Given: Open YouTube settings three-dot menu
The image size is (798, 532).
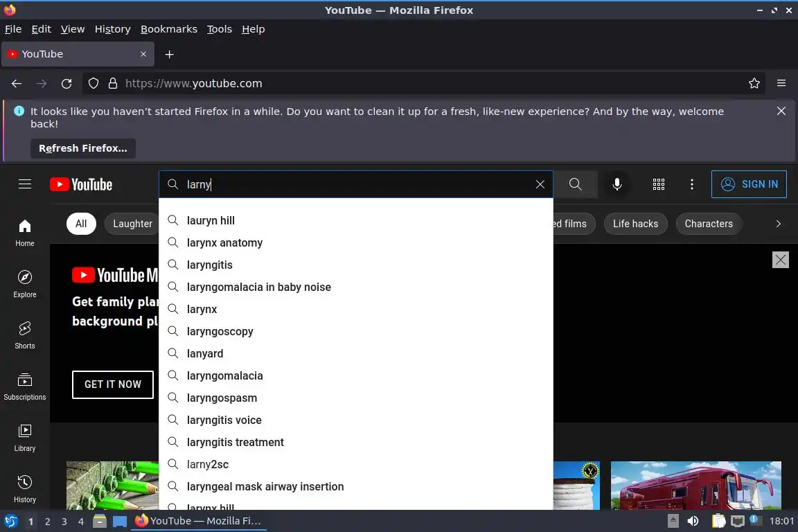Looking at the screenshot, I should [691, 184].
